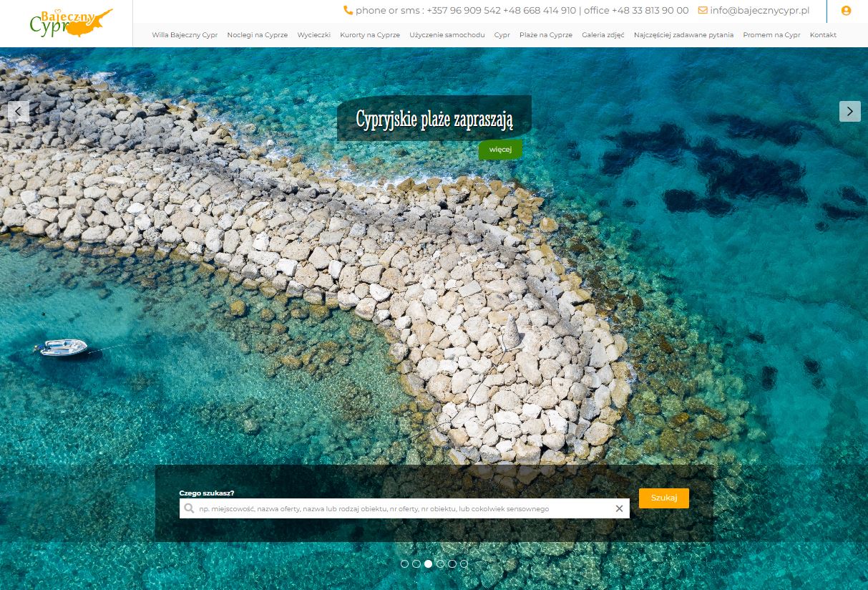The width and height of the screenshot is (868, 590).
Task: Click the envelope email icon
Action: pyautogui.click(x=703, y=10)
